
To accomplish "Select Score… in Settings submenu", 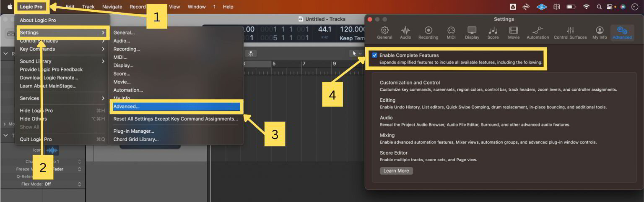I will pyautogui.click(x=176, y=73).
